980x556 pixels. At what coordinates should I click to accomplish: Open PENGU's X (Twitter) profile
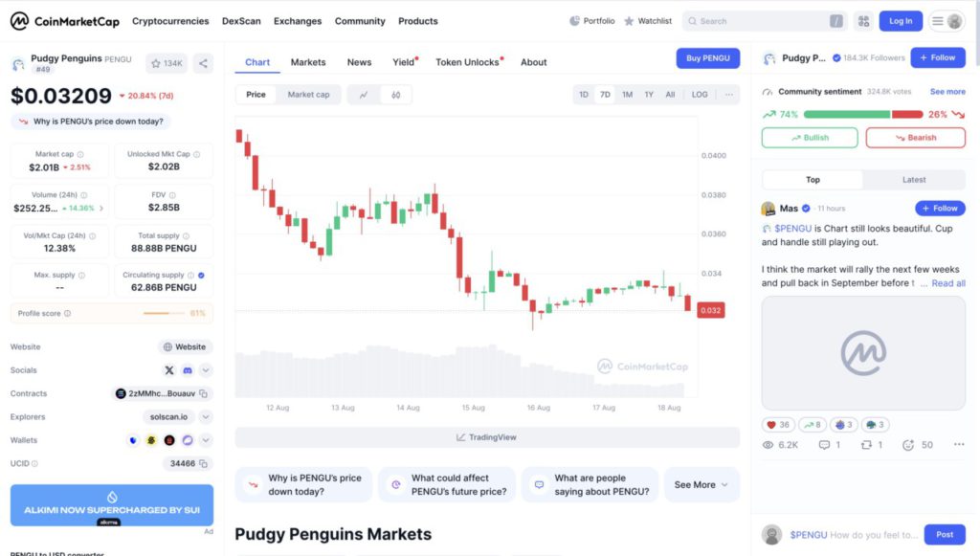pyautogui.click(x=169, y=370)
